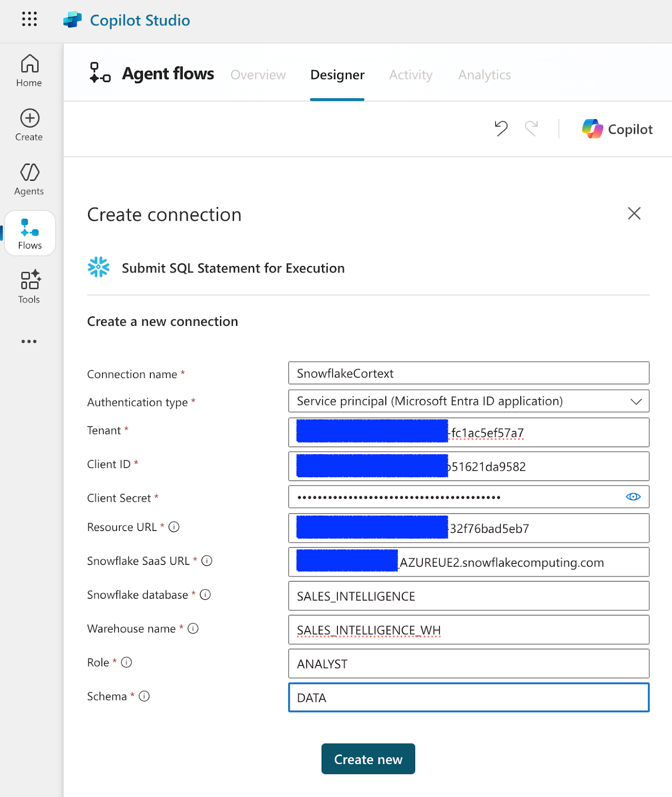
Task: Open the app launcher grid icon
Action: click(x=29, y=19)
